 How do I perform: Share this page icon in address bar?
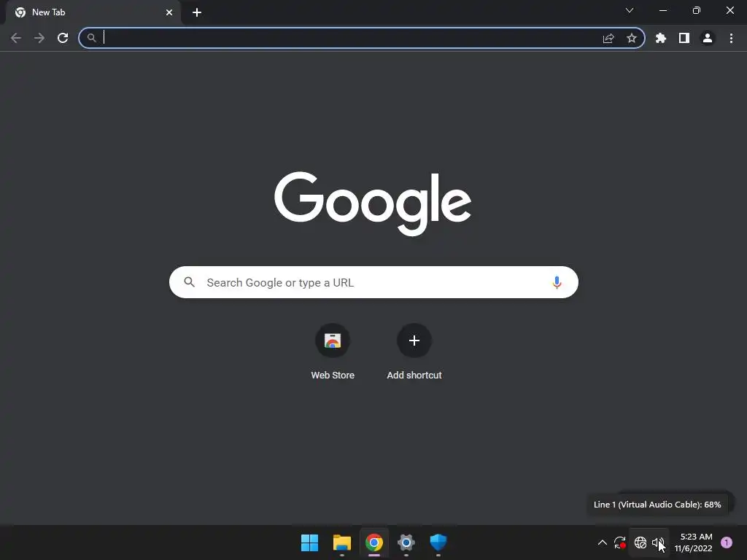click(608, 38)
